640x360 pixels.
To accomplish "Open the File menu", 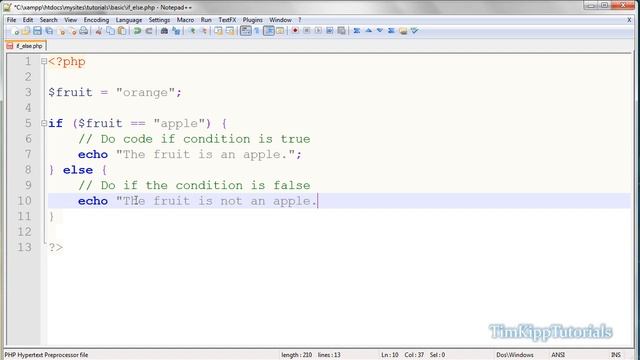I will pyautogui.click(x=11, y=20).
